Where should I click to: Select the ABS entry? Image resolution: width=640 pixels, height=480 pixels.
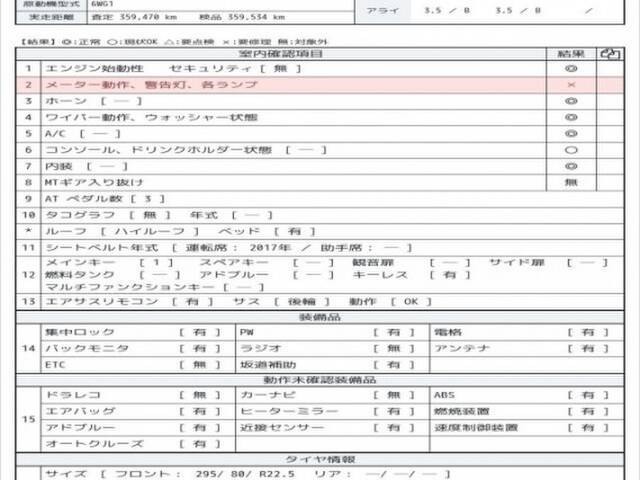(x=521, y=395)
